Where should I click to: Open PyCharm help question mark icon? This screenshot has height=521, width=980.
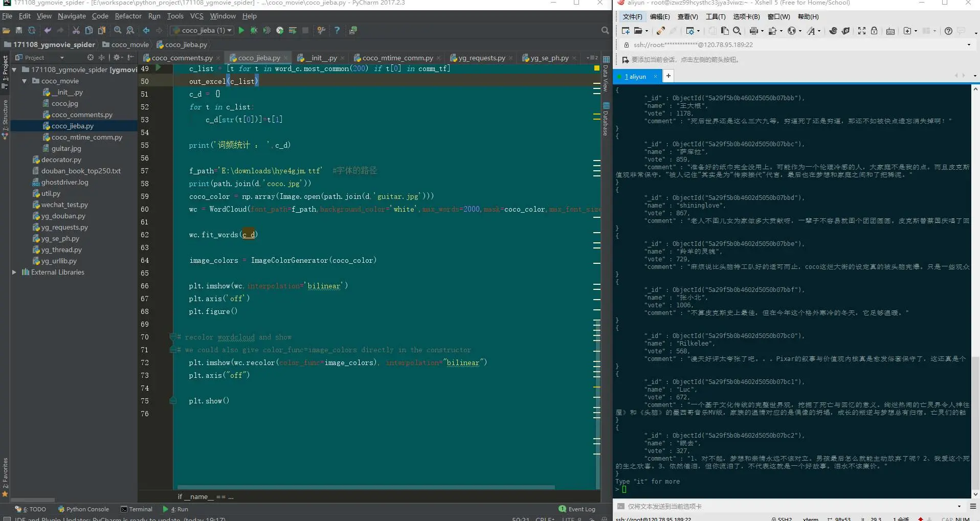point(337,31)
